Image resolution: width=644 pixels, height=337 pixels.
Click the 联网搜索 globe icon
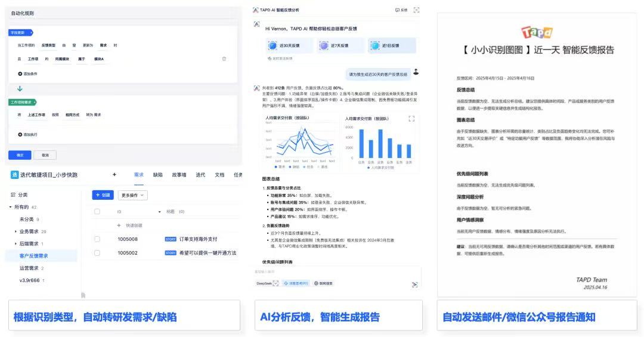pyautogui.click(x=316, y=283)
